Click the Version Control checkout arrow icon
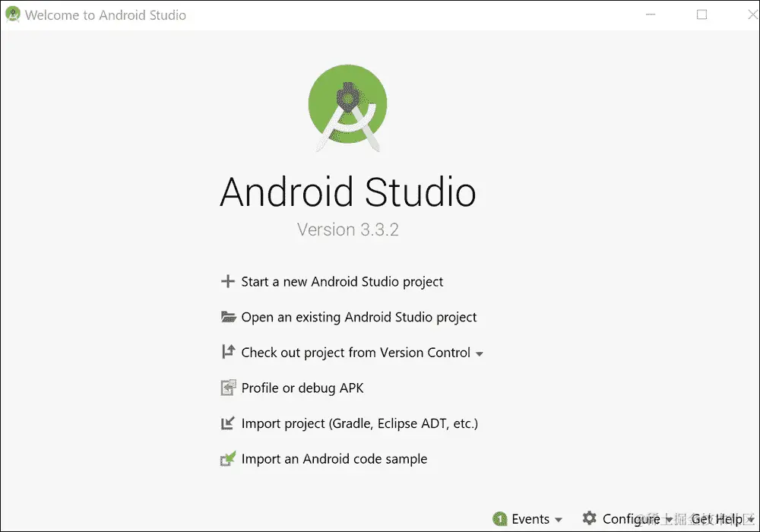Image resolution: width=760 pixels, height=532 pixels. pyautogui.click(x=228, y=353)
